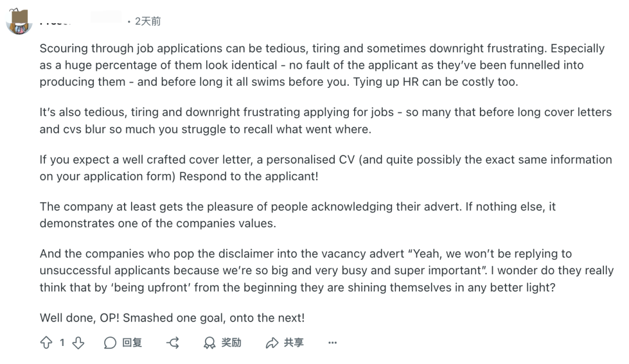Click the 2天前 timestamp link
This screenshot has width=629, height=364.
[147, 22]
